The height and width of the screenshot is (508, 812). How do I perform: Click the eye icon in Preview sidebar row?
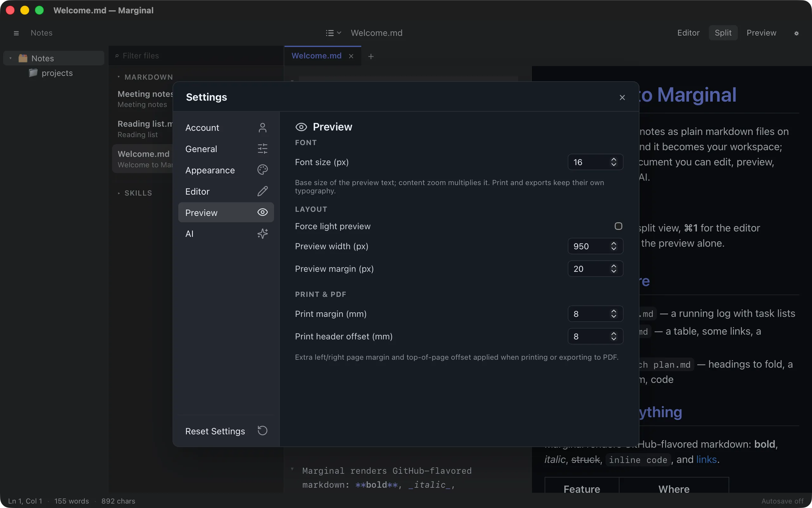click(x=262, y=212)
